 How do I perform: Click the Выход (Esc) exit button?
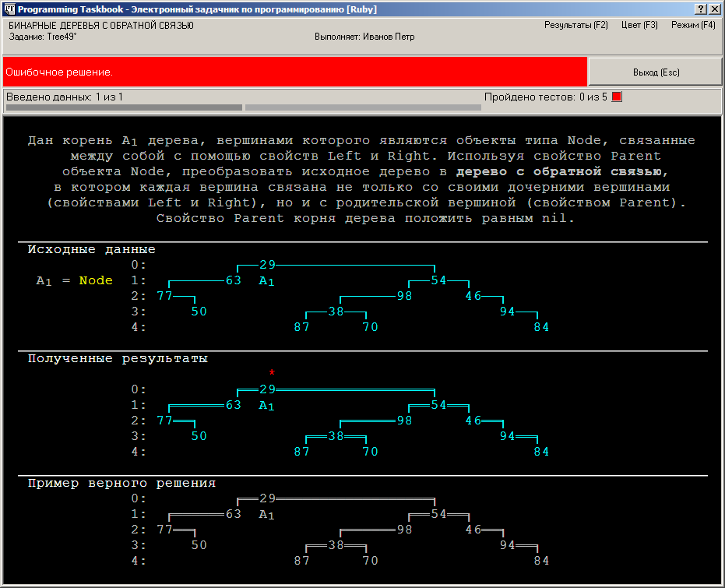[655, 72]
